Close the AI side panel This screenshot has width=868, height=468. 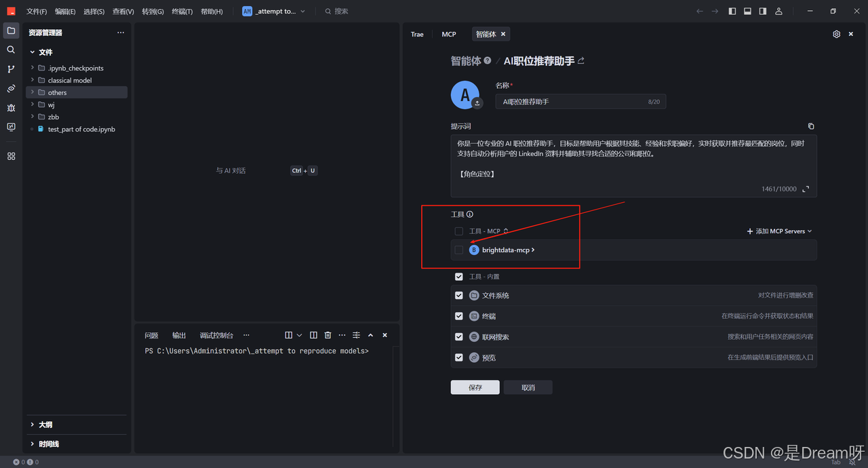pos(851,34)
